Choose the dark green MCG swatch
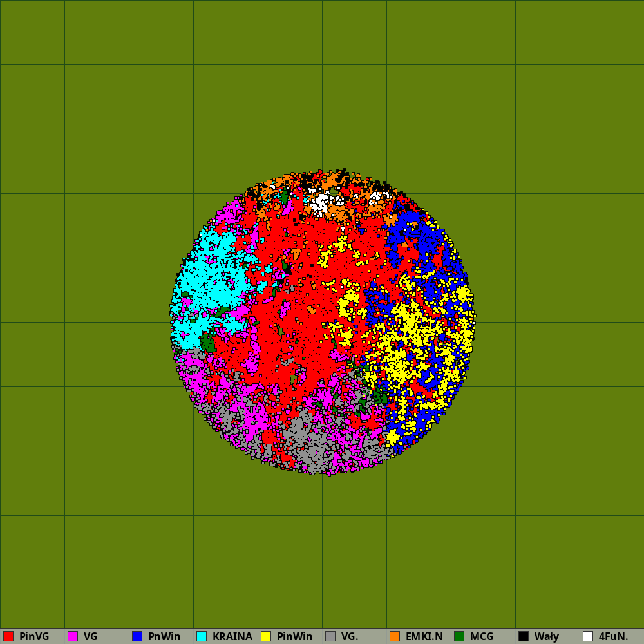This screenshot has width=644, height=644. pyautogui.click(x=459, y=636)
